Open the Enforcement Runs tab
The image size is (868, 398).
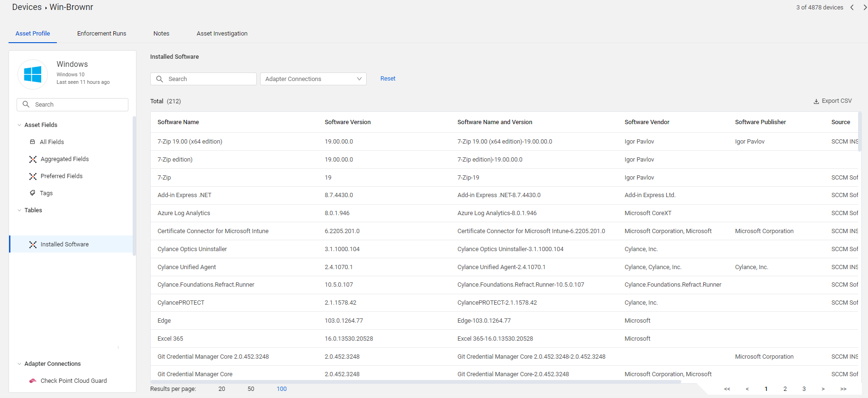(x=102, y=34)
